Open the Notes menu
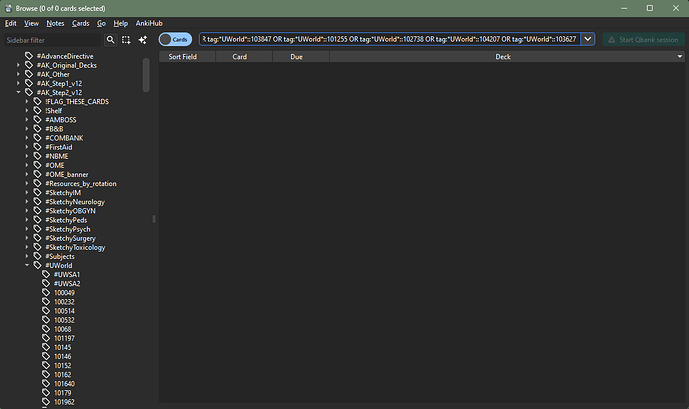 (x=55, y=22)
